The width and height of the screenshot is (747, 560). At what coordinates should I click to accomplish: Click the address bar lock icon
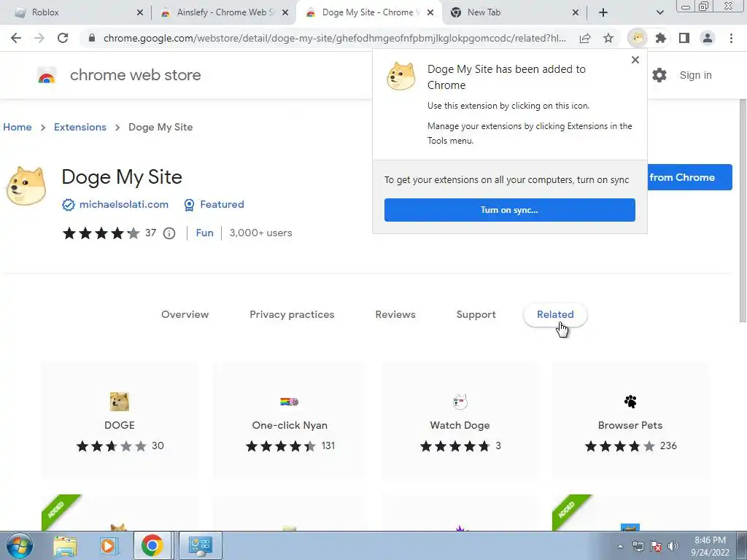(92, 38)
